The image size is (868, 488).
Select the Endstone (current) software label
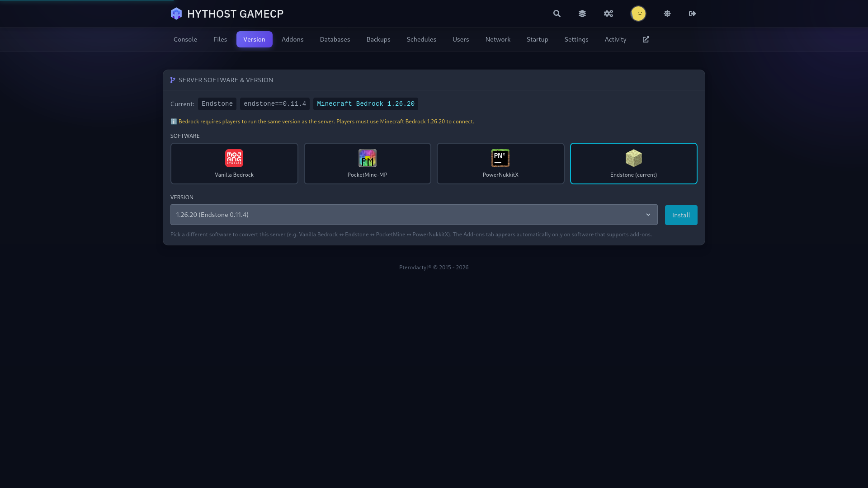tap(634, 175)
